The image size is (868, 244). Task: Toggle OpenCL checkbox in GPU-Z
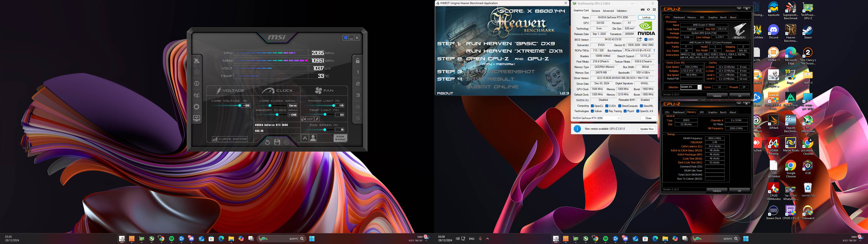click(592, 106)
